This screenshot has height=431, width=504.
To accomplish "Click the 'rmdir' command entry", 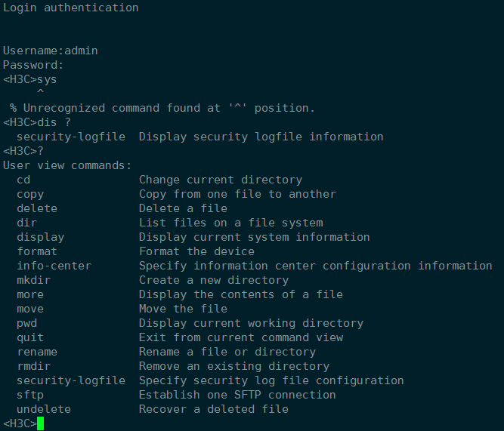I will [x=33, y=366].
